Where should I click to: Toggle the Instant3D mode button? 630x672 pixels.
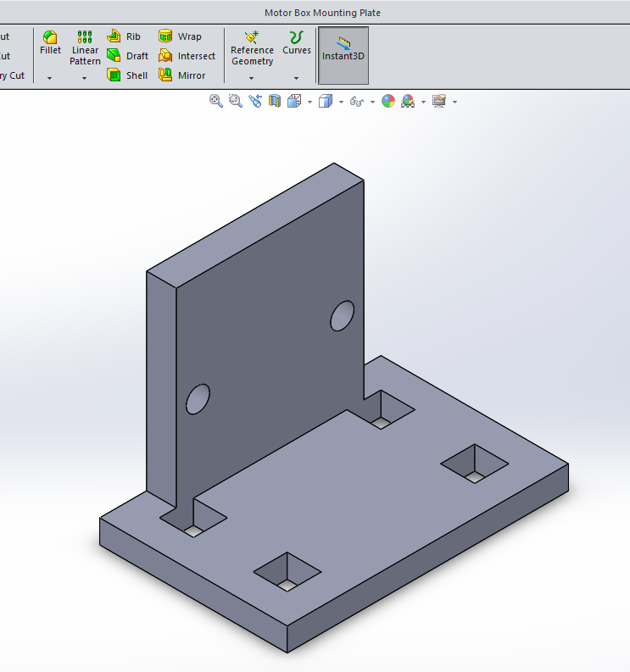(x=343, y=55)
